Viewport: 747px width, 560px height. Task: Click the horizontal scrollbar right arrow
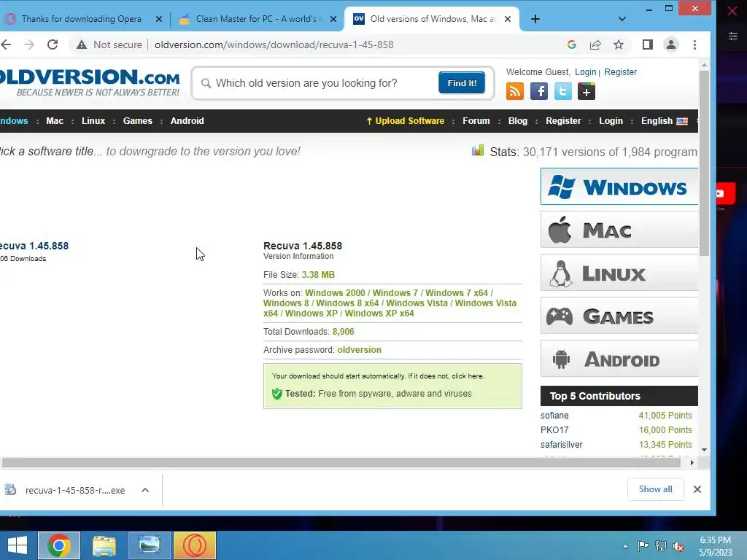click(692, 463)
